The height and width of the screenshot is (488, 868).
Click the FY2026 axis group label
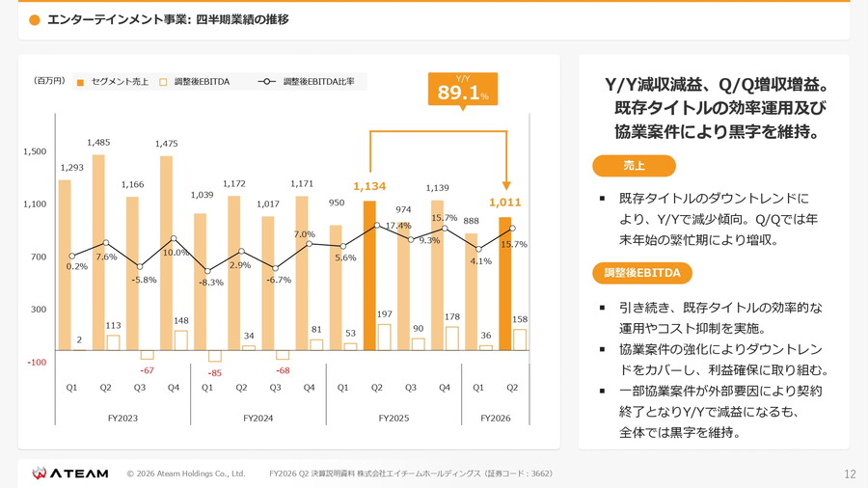pyautogui.click(x=495, y=419)
